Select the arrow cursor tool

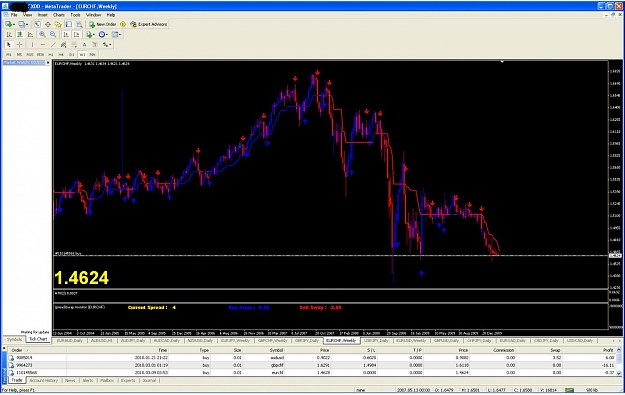pos(9,45)
